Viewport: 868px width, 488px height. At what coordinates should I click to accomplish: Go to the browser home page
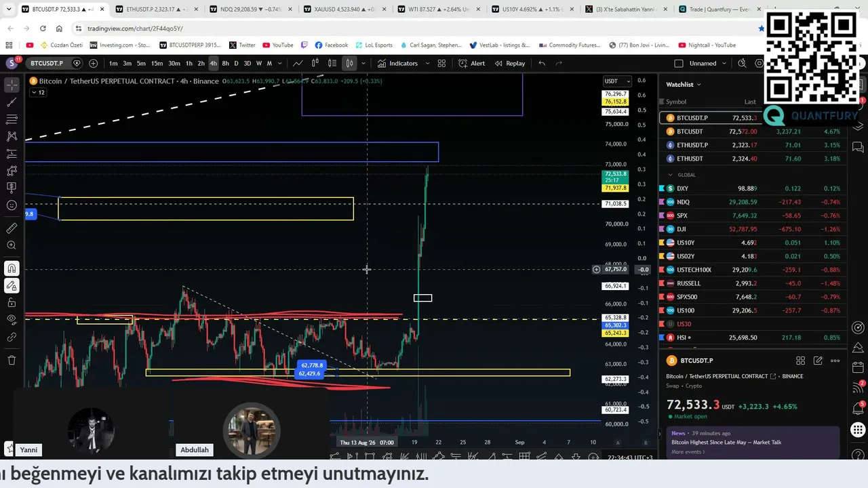(59, 28)
